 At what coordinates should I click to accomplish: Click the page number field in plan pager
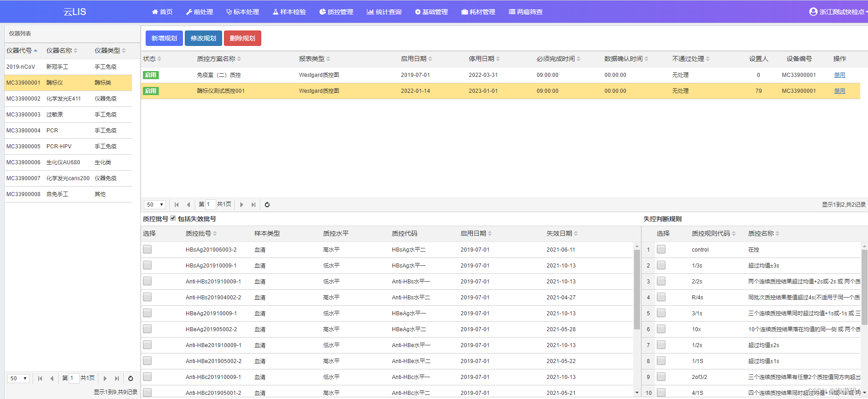click(210, 205)
